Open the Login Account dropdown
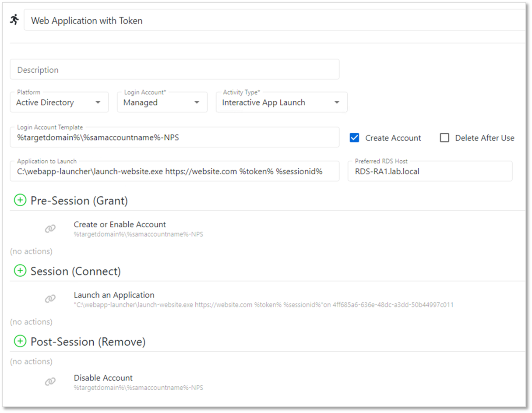The height and width of the screenshot is (413, 532). tap(162, 102)
